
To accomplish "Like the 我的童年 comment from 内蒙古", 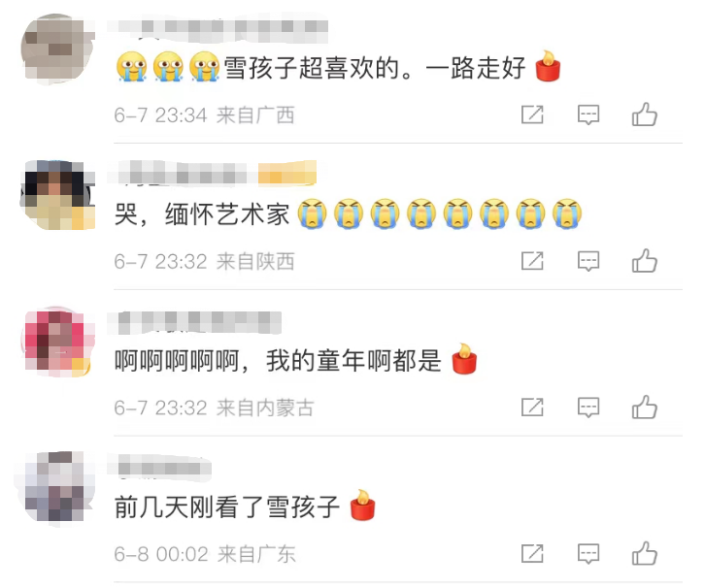I will tap(644, 408).
